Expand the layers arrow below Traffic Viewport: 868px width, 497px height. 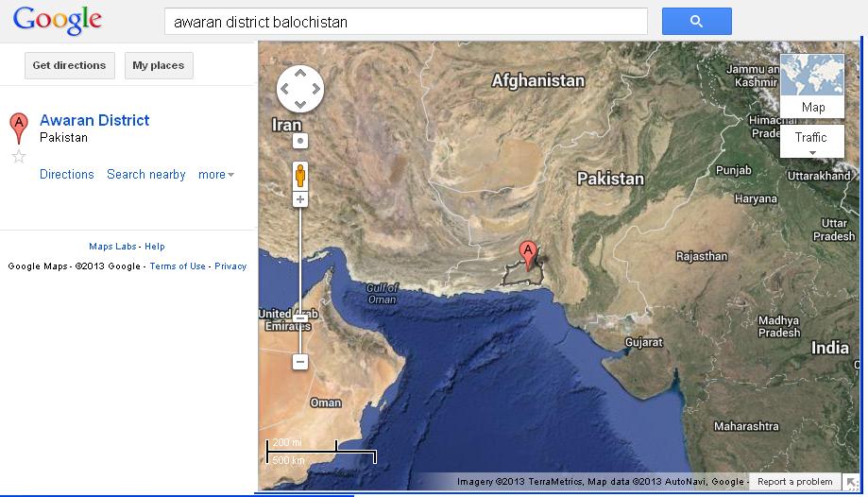(812, 153)
